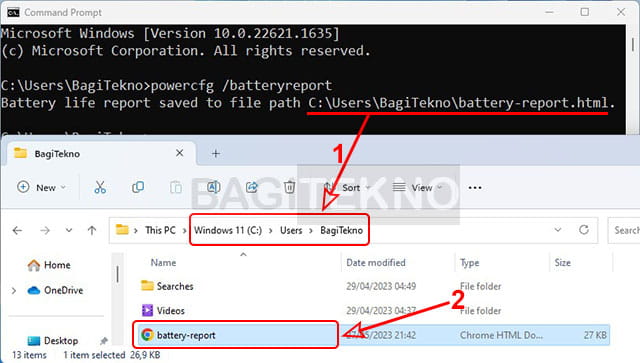
Task: Click the 13 items status bar text
Action: point(29,355)
